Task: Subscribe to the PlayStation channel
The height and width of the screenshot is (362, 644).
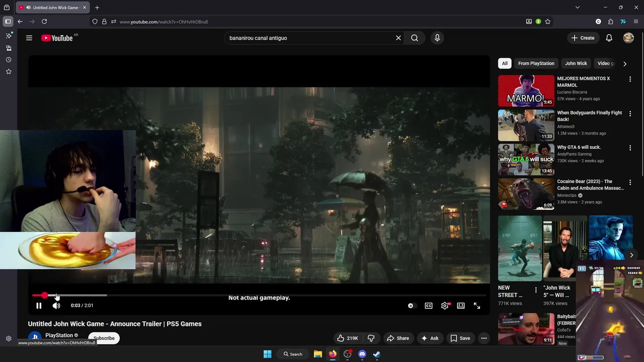Action: (x=104, y=338)
